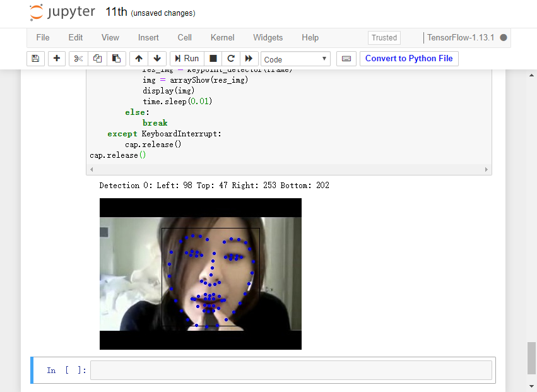This screenshot has height=392, width=537.
Task: Click the unsaved changes status text
Action: (163, 13)
